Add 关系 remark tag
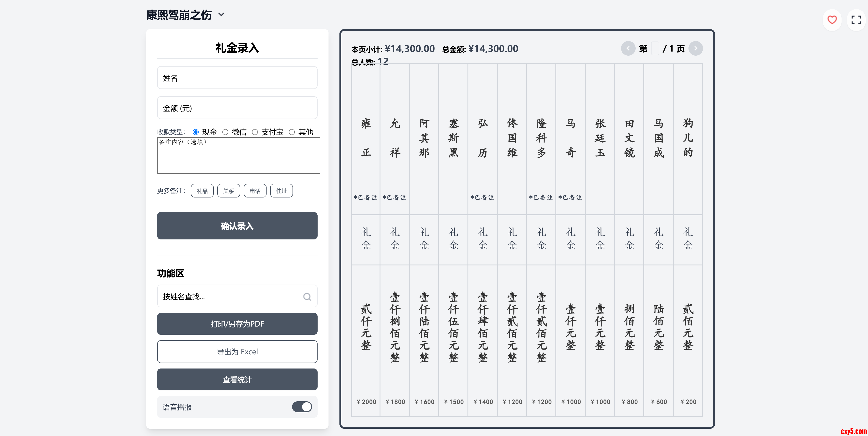The image size is (868, 436). coord(229,191)
